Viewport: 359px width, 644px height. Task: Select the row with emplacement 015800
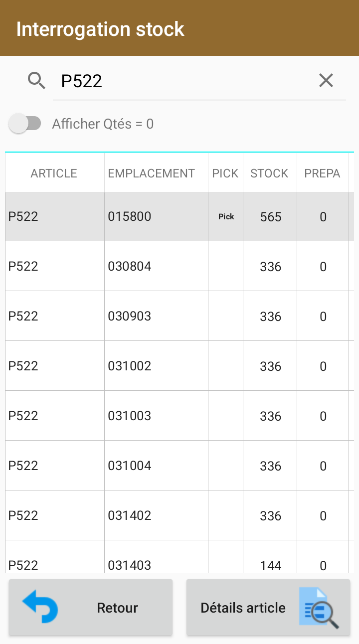pos(179,217)
